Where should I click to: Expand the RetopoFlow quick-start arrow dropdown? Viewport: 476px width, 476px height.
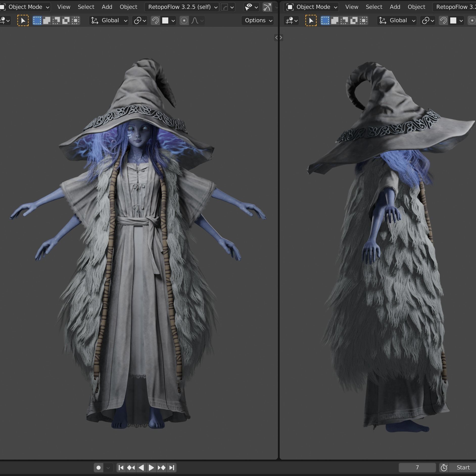[232, 7]
